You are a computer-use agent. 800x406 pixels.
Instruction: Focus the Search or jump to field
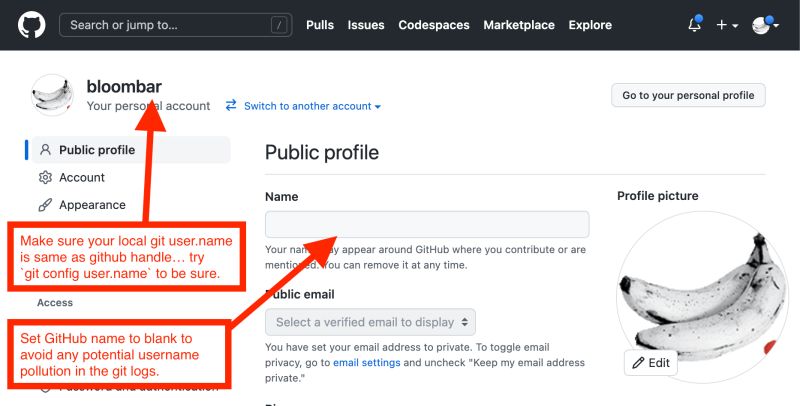pos(176,25)
